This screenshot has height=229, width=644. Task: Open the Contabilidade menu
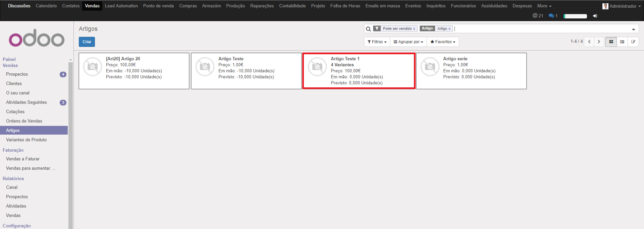tap(292, 6)
